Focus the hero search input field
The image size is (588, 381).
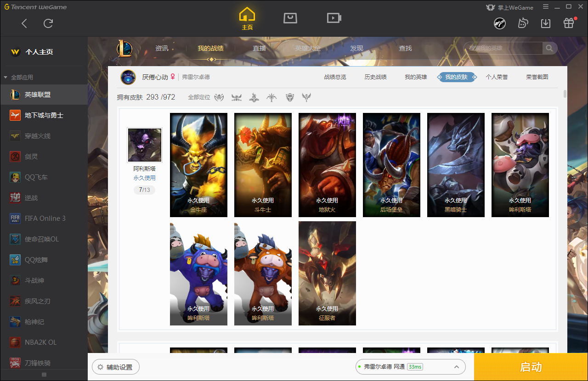point(503,48)
